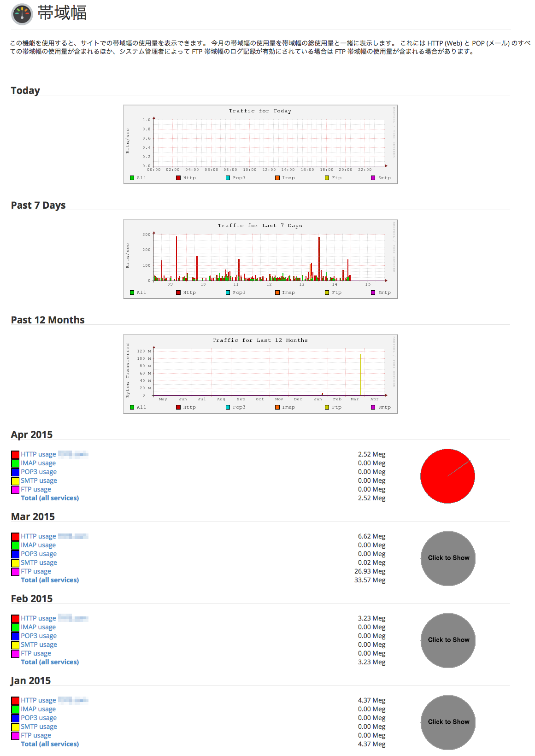This screenshot has height=756, width=535.
Task: Click the Traffic for Today graph
Action: click(x=260, y=144)
